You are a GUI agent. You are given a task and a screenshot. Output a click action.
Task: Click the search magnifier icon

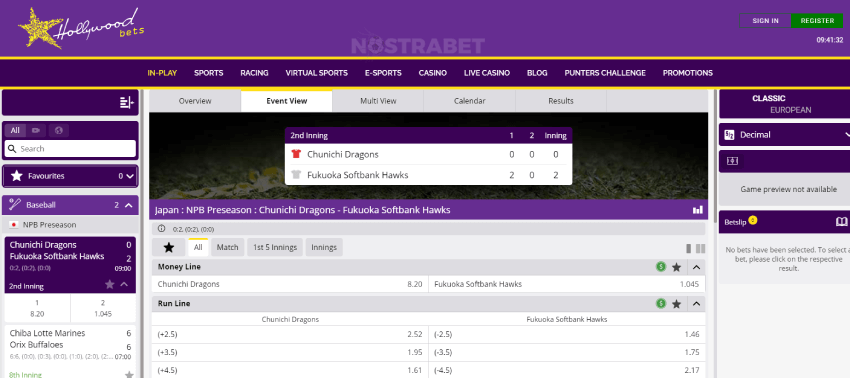click(x=12, y=149)
